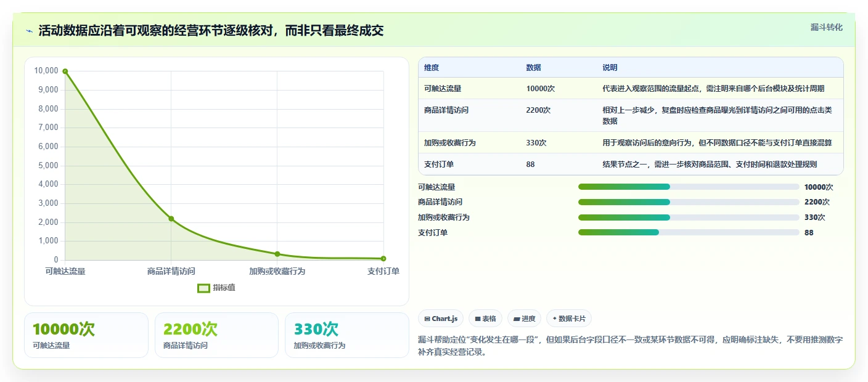Open the 2200次 商品详情访问 data card
The image size is (868, 382).
pyautogui.click(x=216, y=335)
